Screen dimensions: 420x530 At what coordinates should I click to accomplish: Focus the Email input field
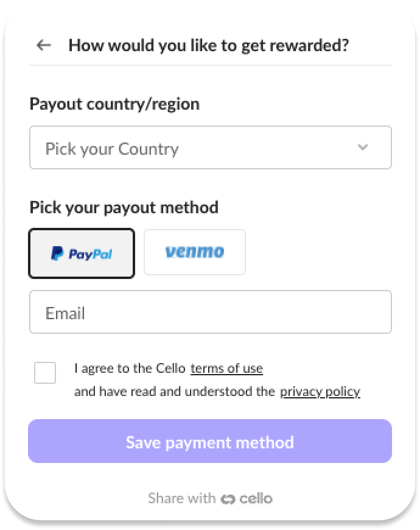pos(210,313)
